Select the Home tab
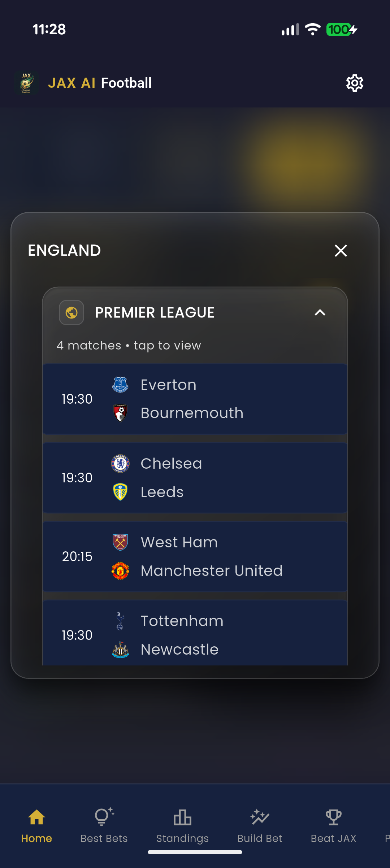Image resolution: width=390 pixels, height=868 pixels. (x=36, y=827)
